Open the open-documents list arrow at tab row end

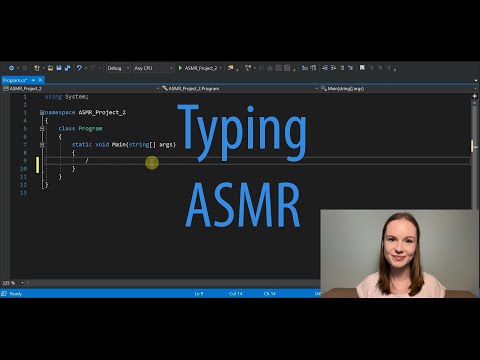(476, 80)
